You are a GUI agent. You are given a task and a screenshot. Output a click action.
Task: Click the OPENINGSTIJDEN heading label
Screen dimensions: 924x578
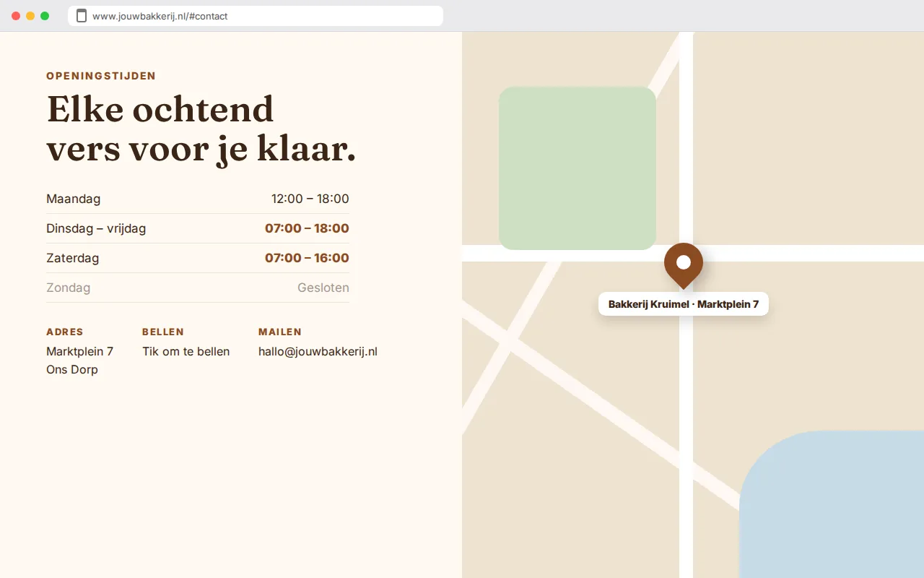click(101, 76)
